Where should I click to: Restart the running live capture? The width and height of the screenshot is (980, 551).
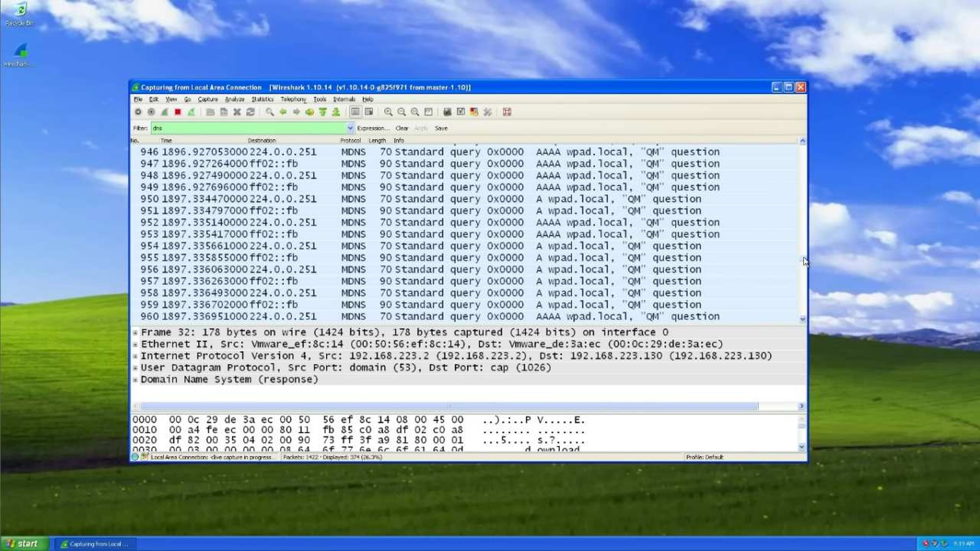(191, 112)
